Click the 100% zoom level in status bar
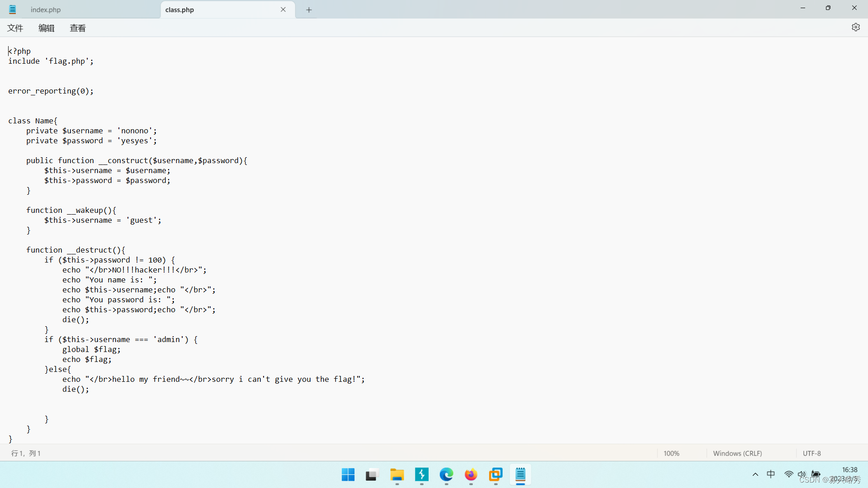 pyautogui.click(x=671, y=453)
